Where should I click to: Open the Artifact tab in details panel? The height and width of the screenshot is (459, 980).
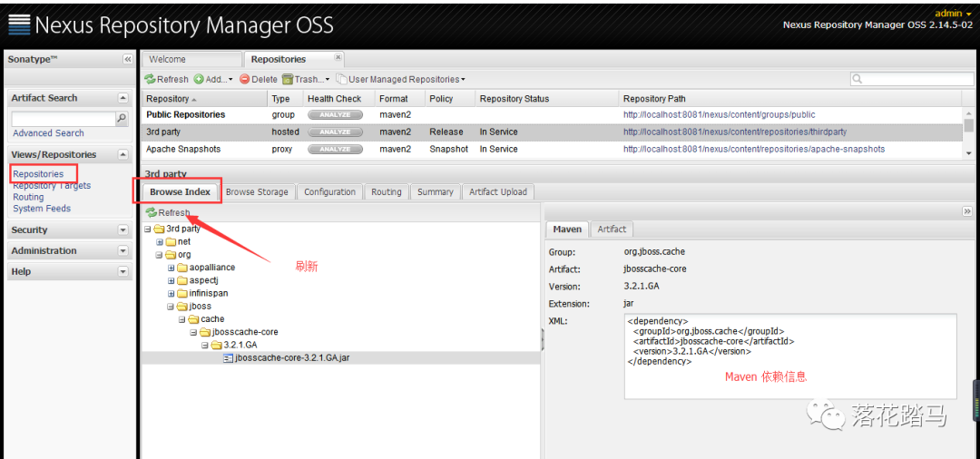(x=612, y=229)
